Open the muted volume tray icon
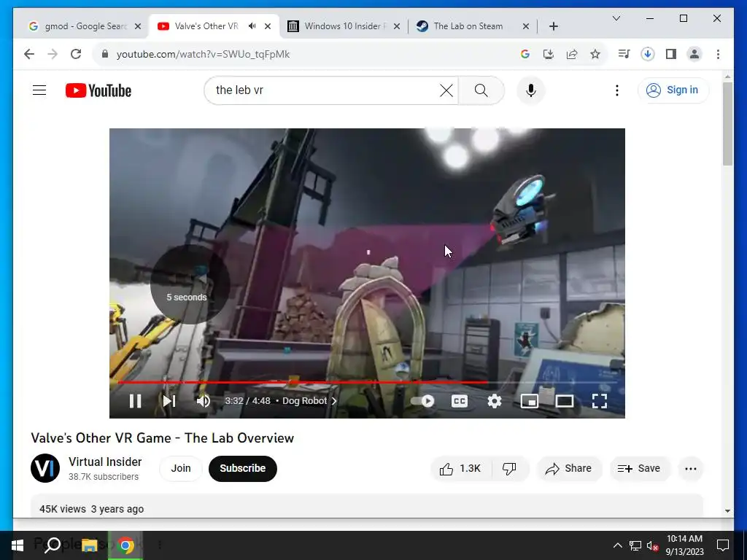747x560 pixels. coord(652,545)
